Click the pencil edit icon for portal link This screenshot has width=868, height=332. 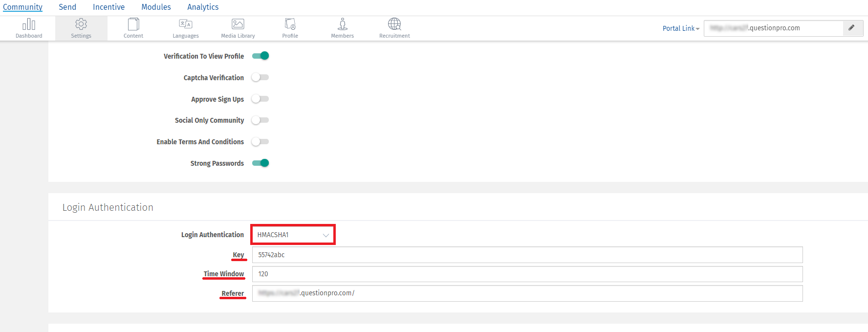[853, 28]
